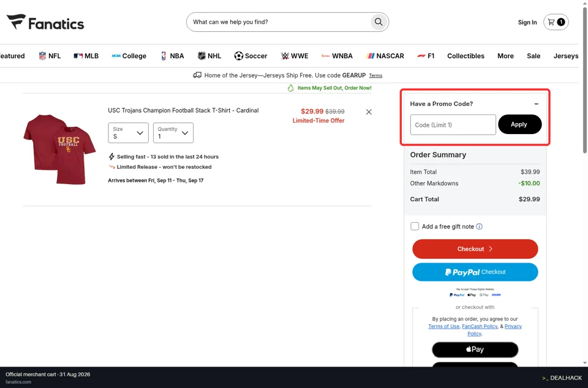Open the More menu
Screen dimensions: 588x388
click(x=505, y=56)
